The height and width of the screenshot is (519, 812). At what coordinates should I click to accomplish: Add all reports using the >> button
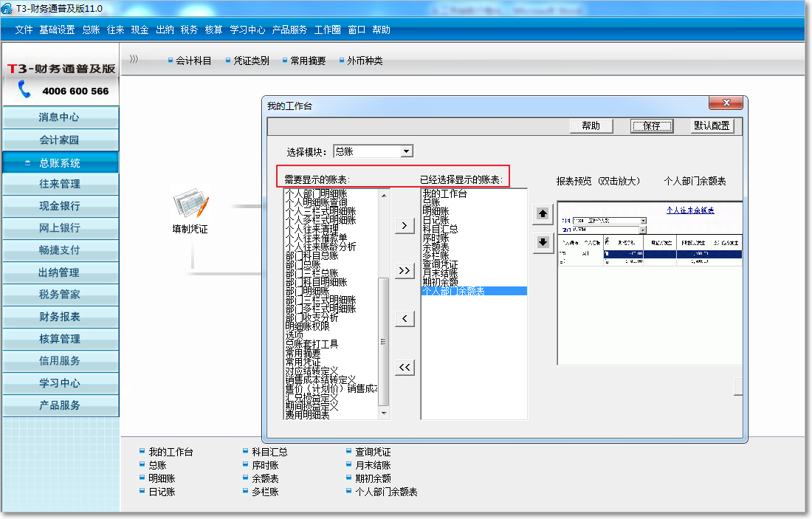click(405, 271)
